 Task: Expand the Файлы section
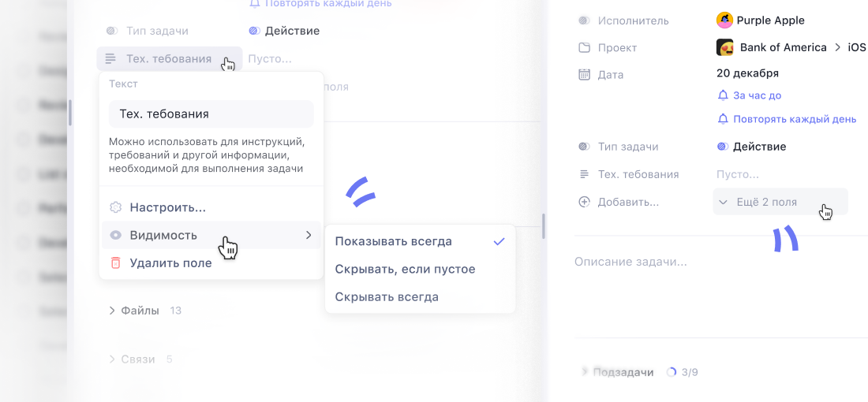click(x=112, y=311)
